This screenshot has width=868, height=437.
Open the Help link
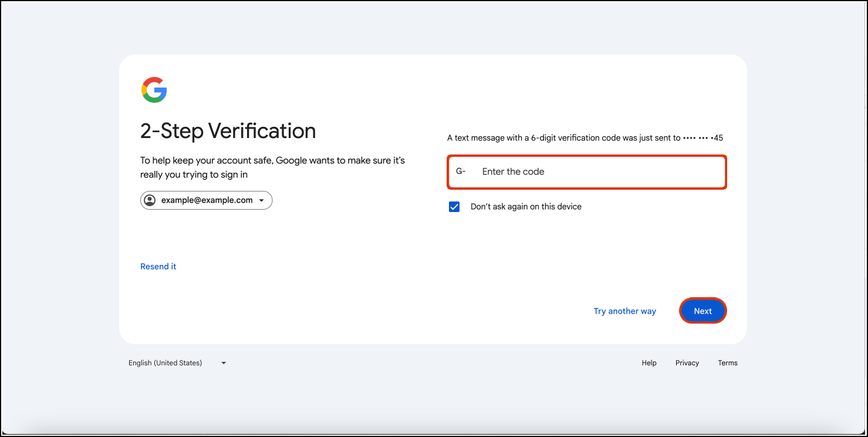click(649, 363)
